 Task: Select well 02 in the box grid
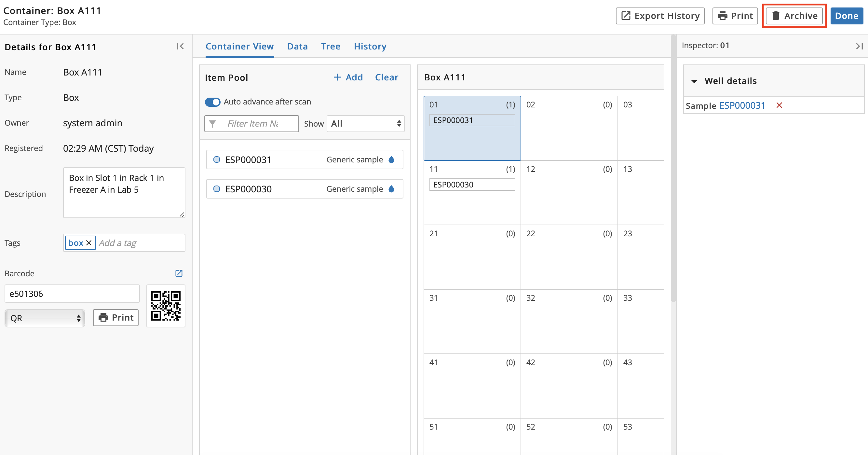pos(569,128)
